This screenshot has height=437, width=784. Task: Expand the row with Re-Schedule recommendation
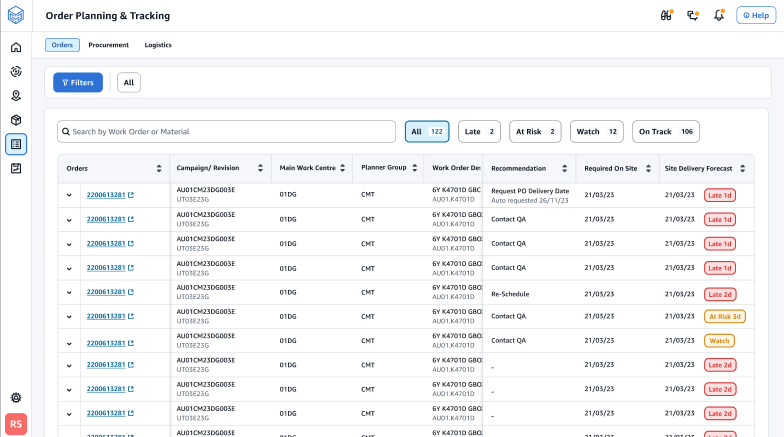click(69, 293)
